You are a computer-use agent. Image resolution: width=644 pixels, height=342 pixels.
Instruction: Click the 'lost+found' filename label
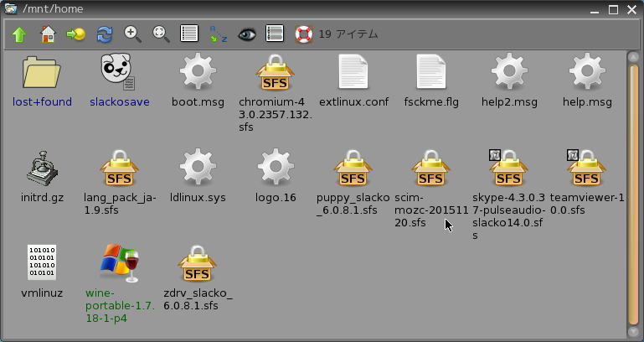42,102
